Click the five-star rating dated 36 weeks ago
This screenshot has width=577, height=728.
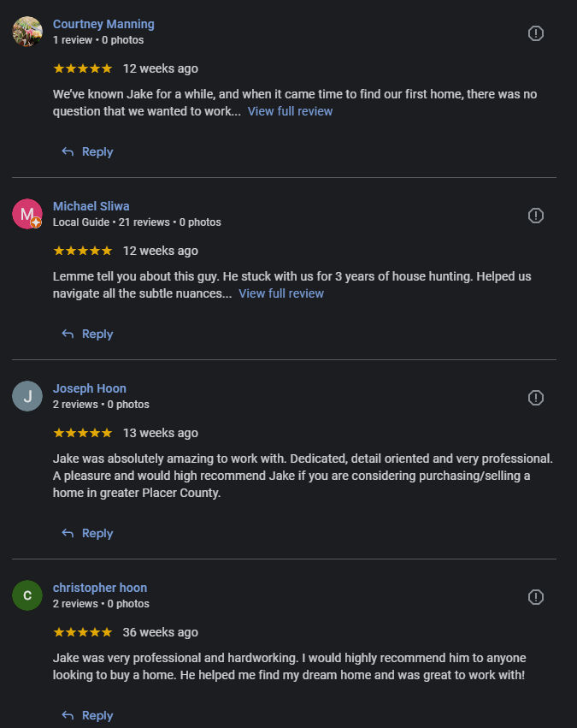pyautogui.click(x=82, y=632)
